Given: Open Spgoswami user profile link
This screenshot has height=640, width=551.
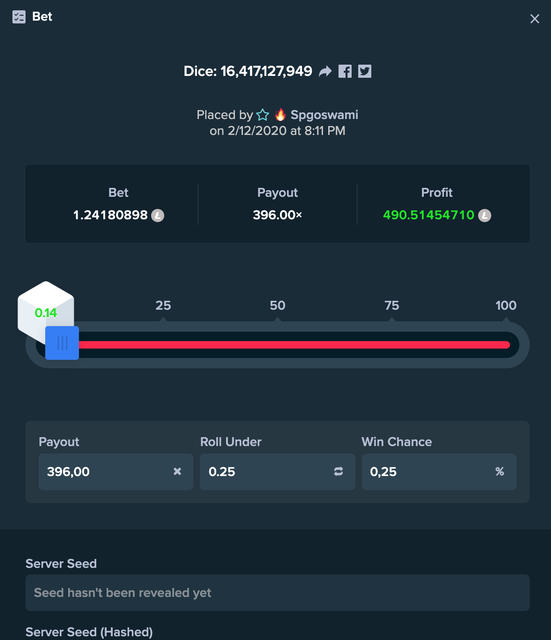Looking at the screenshot, I should pyautogui.click(x=324, y=115).
